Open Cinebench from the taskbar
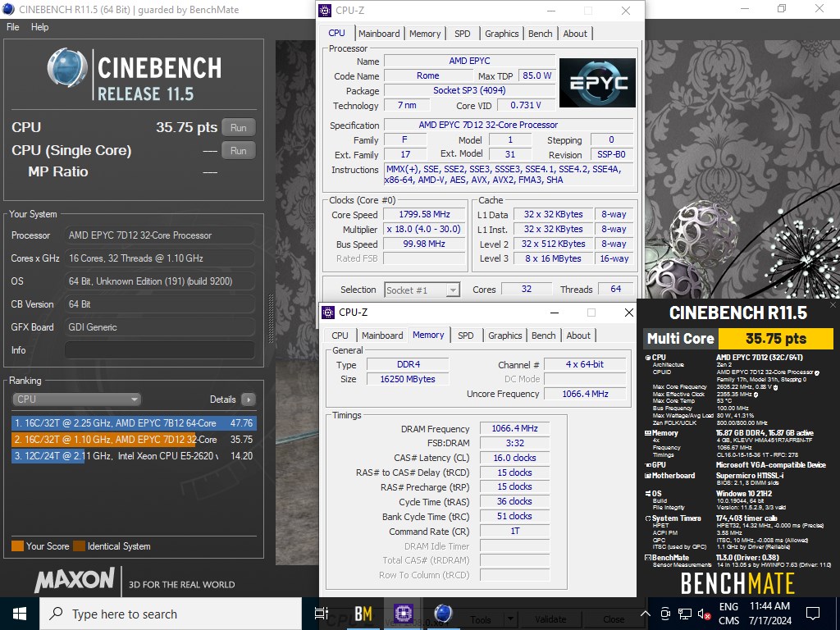Screen dimensions: 840x630 443,614
